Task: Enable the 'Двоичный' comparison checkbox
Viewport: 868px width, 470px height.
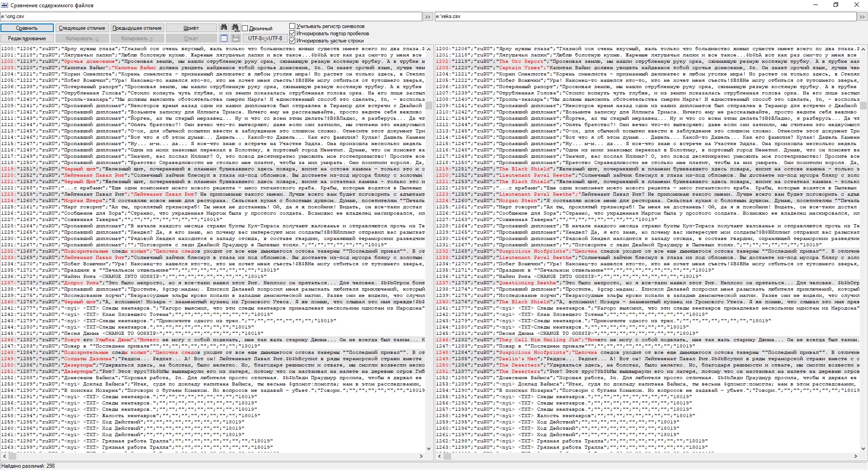Action: [245, 28]
